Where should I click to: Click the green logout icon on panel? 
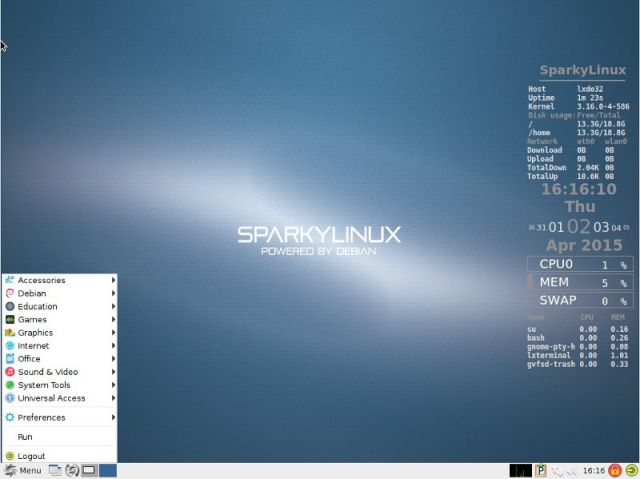[631, 470]
